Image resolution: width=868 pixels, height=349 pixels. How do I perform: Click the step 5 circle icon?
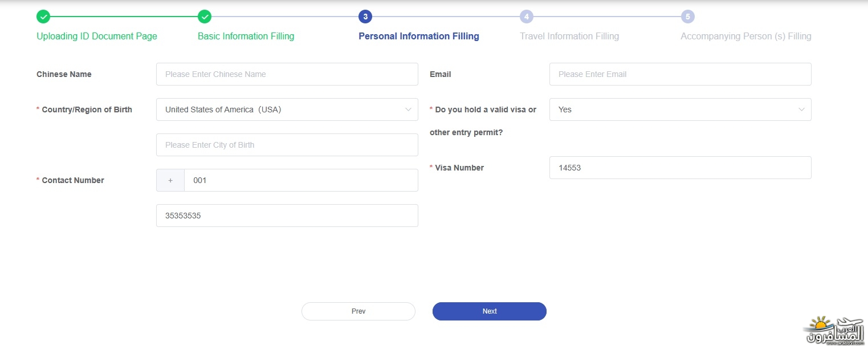tap(688, 17)
